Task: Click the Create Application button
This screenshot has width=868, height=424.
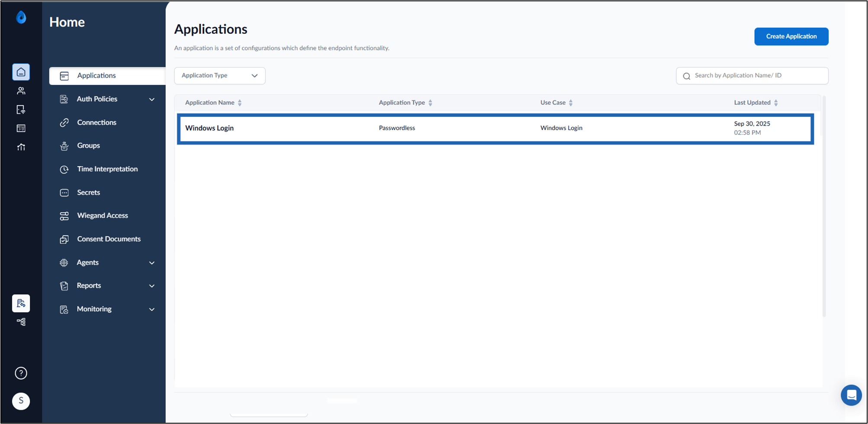Action: tap(791, 36)
